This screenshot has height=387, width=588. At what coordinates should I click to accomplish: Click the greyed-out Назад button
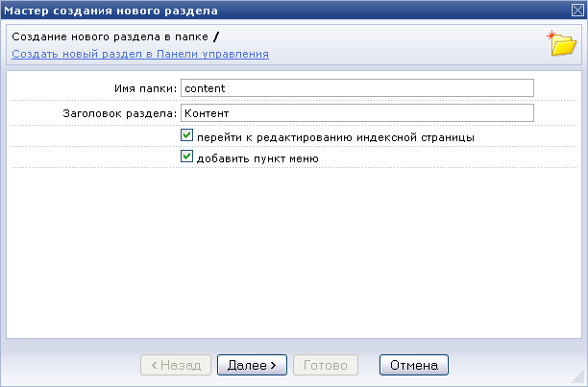click(x=176, y=365)
